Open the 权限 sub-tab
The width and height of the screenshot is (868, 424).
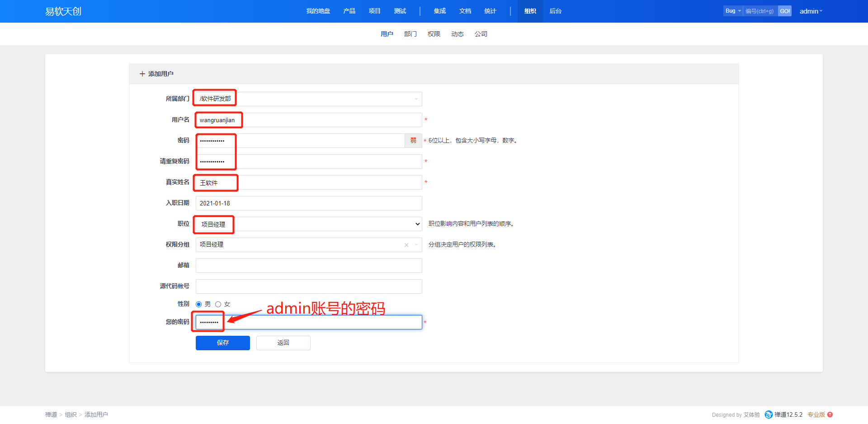pos(434,34)
